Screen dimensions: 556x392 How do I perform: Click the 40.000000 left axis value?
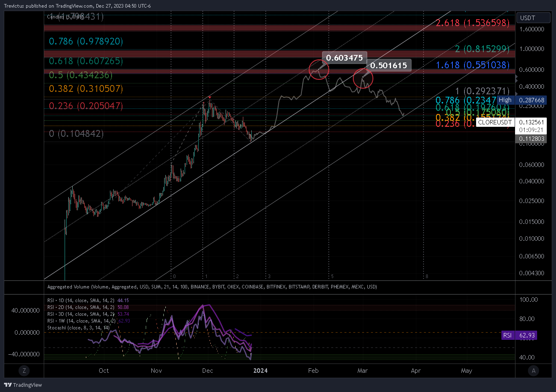(25, 311)
